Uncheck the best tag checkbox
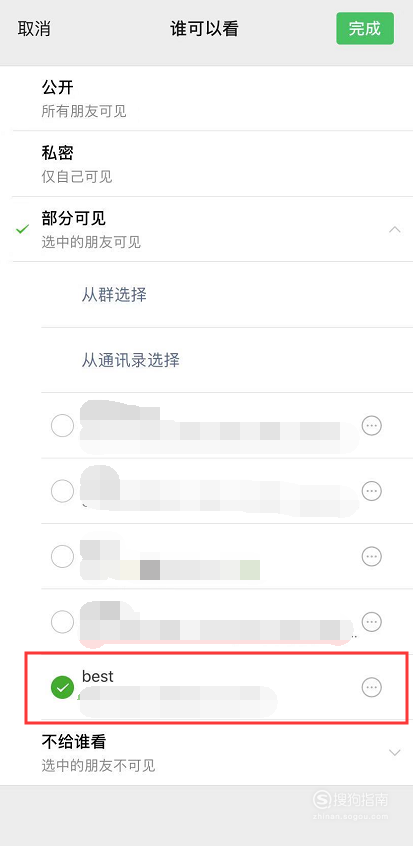 [63, 687]
